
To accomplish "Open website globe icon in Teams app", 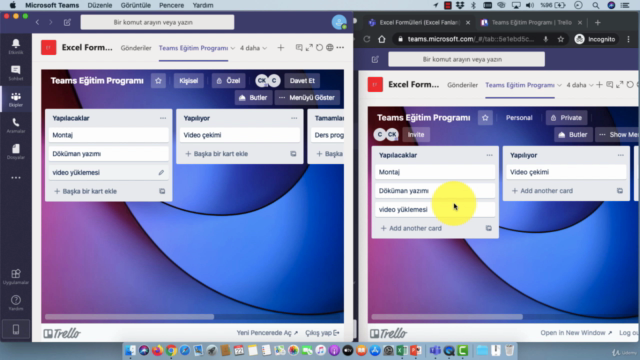I will (x=330, y=48).
